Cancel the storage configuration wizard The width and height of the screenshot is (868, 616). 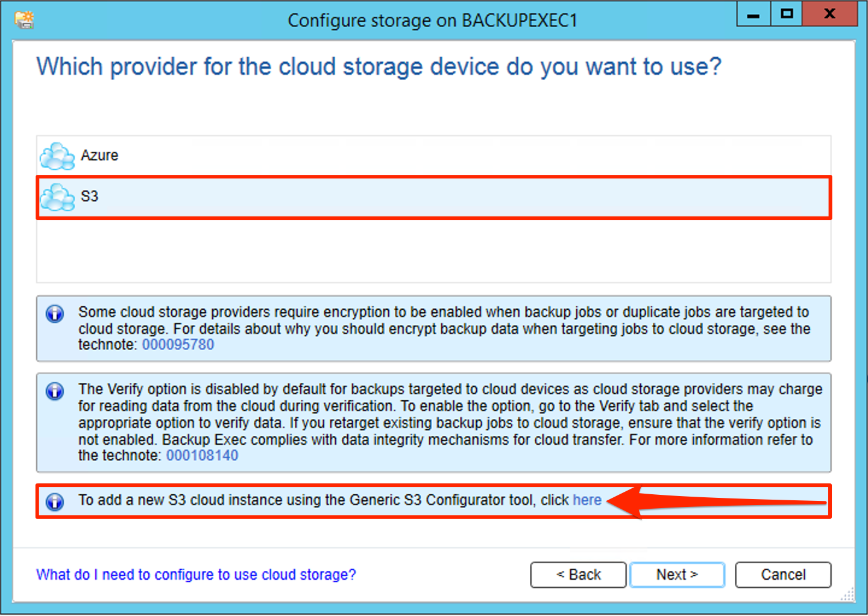(x=783, y=574)
